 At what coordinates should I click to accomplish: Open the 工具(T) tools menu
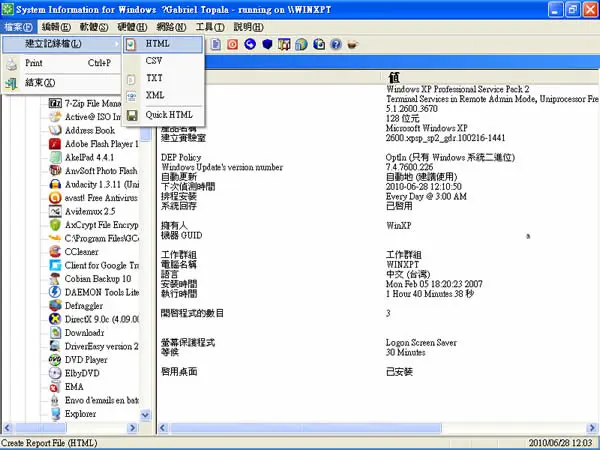click(x=210, y=27)
